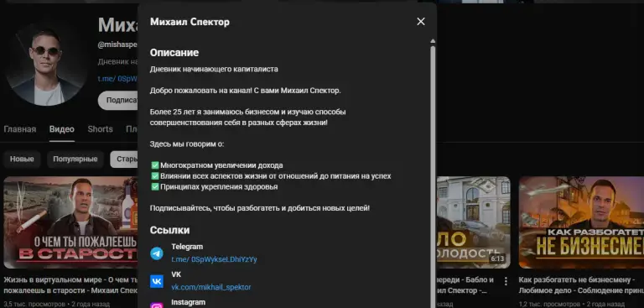This screenshot has width=644, height=308.
Task: Open the three-dot menu beside the 6:13 video
Action: [x=506, y=281]
